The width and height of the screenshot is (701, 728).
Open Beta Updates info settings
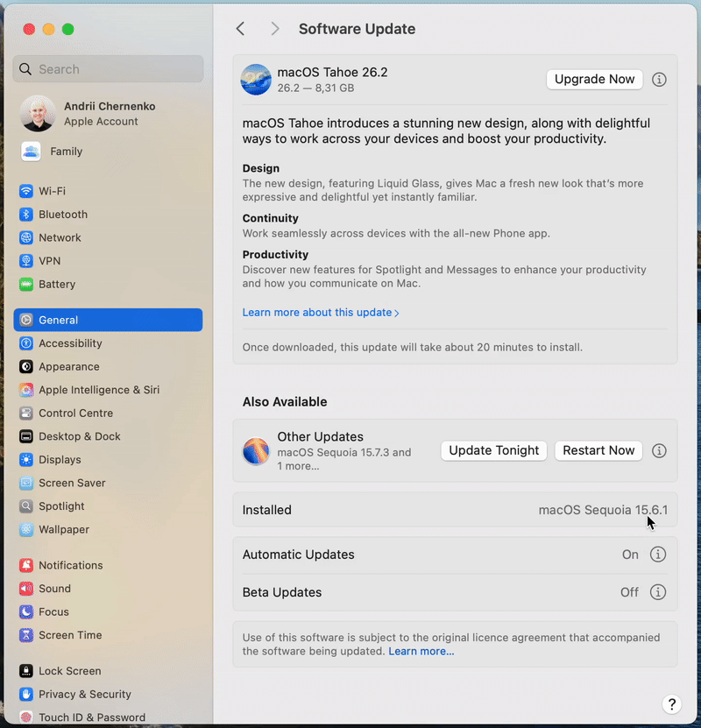(658, 592)
